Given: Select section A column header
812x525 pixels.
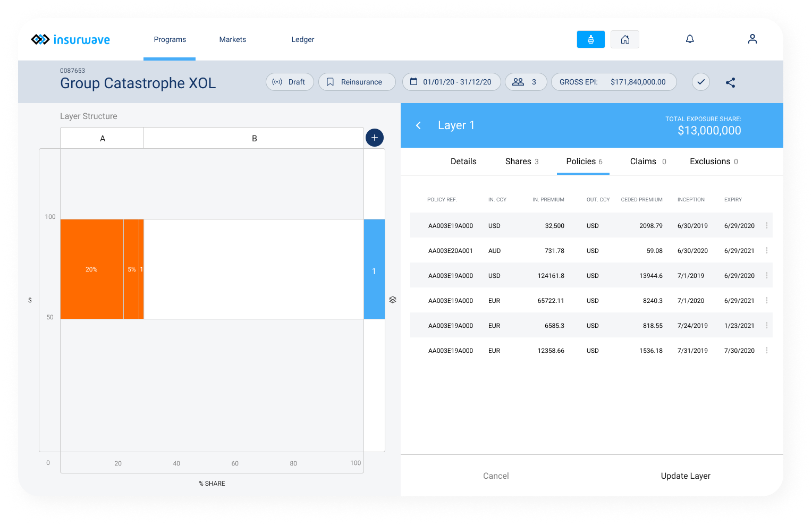Looking at the screenshot, I should [x=102, y=138].
